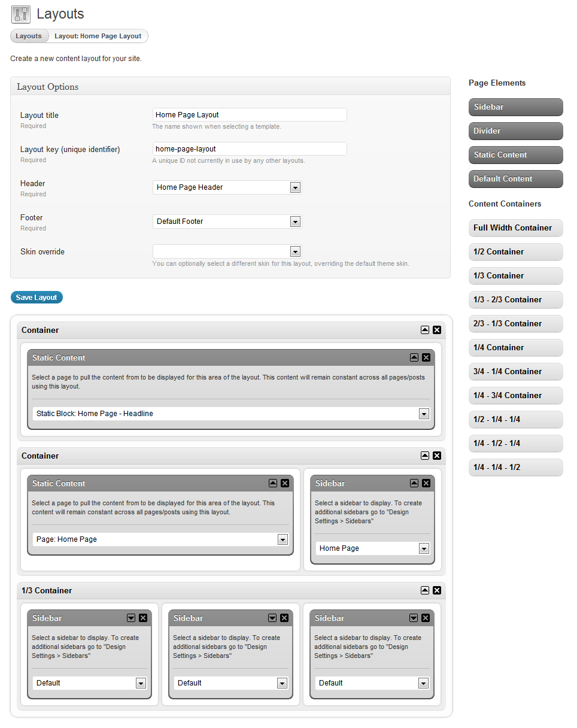This screenshot has width=577, height=728.
Task: Click the Save Layout button
Action: pyautogui.click(x=37, y=298)
